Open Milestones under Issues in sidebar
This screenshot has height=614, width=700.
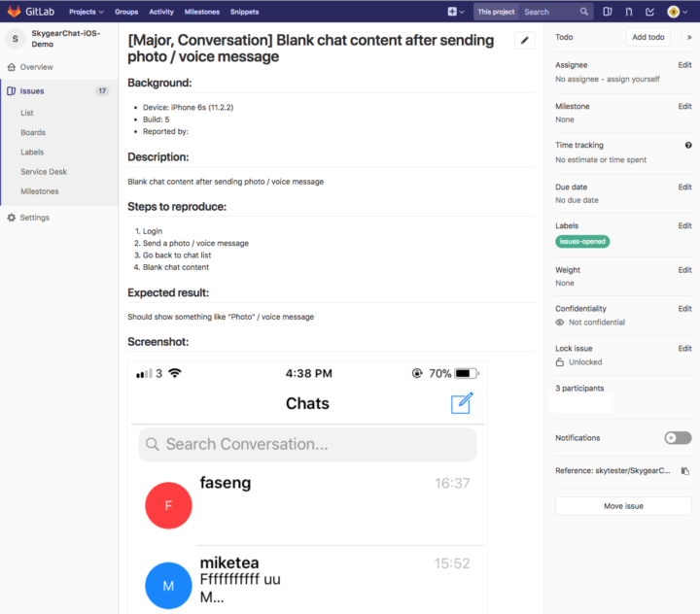point(40,191)
